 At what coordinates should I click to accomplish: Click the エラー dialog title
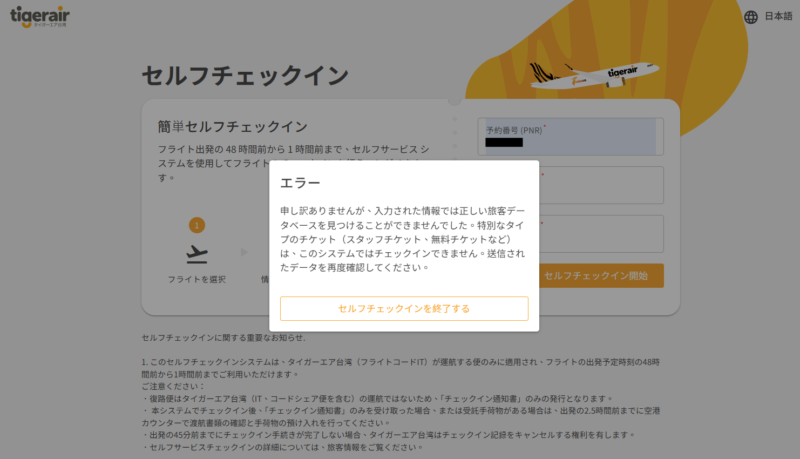300,183
